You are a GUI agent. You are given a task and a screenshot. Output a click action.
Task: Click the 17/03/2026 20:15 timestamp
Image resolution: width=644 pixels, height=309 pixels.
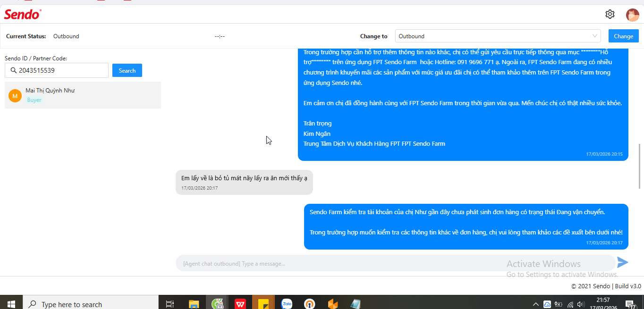pos(604,154)
